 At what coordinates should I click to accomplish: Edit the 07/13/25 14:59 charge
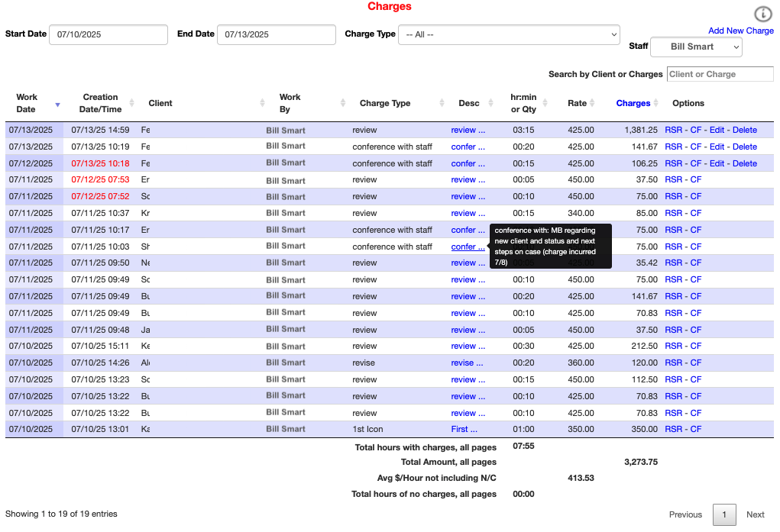point(717,130)
